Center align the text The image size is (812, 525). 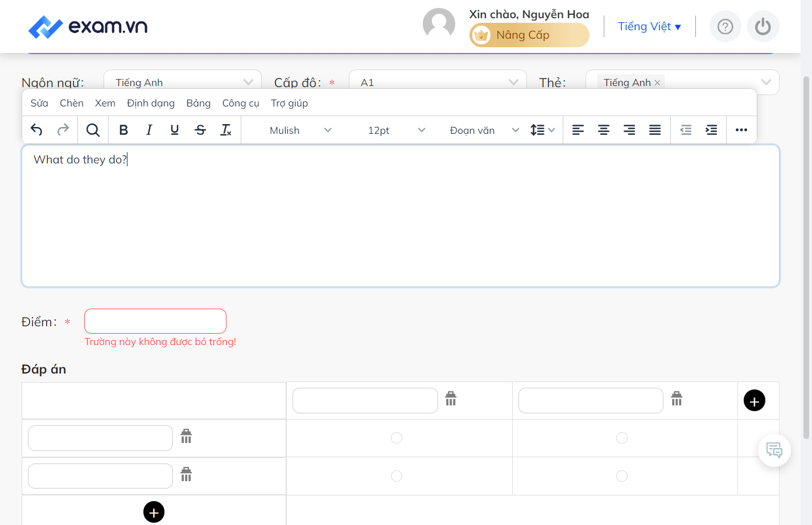tap(604, 130)
